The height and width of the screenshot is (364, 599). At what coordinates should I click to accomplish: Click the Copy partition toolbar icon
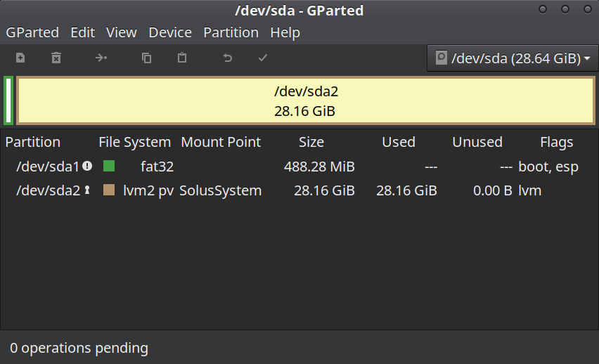point(146,58)
